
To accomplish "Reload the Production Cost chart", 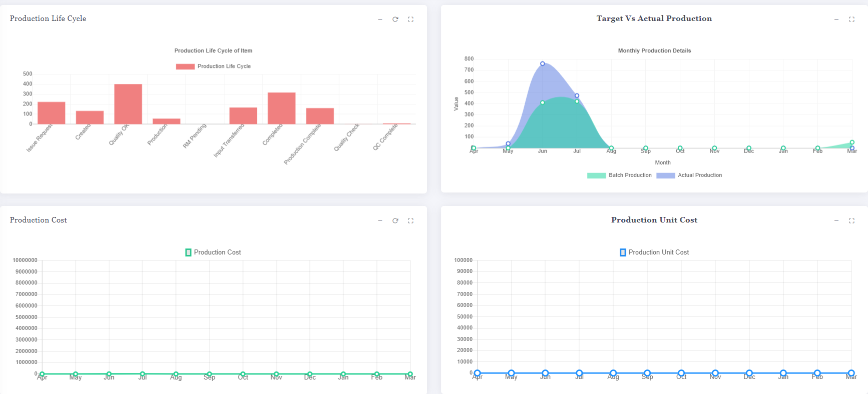I will point(395,221).
